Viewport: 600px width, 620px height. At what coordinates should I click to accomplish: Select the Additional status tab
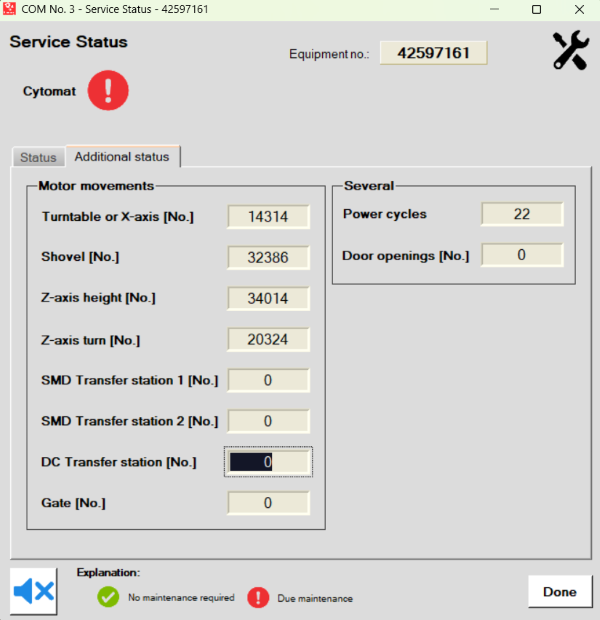pos(122,157)
